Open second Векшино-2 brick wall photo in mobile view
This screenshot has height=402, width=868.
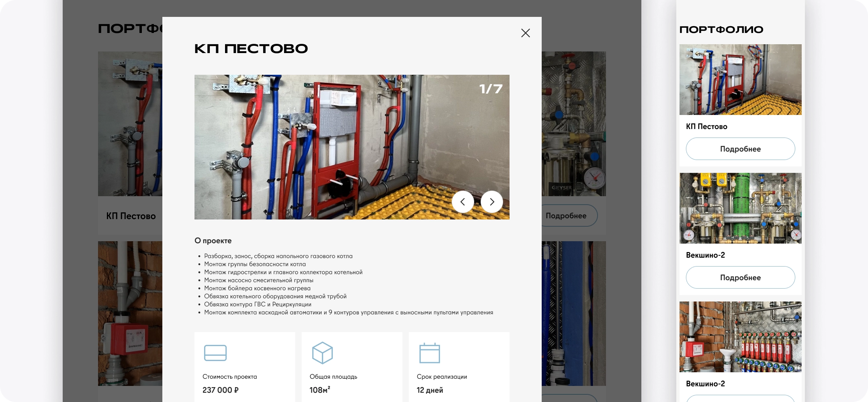(x=740, y=337)
